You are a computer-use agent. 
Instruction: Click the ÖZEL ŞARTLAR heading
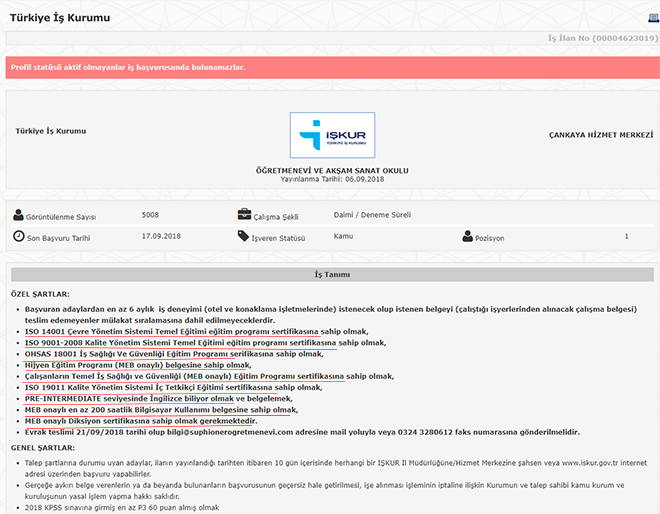click(x=40, y=294)
